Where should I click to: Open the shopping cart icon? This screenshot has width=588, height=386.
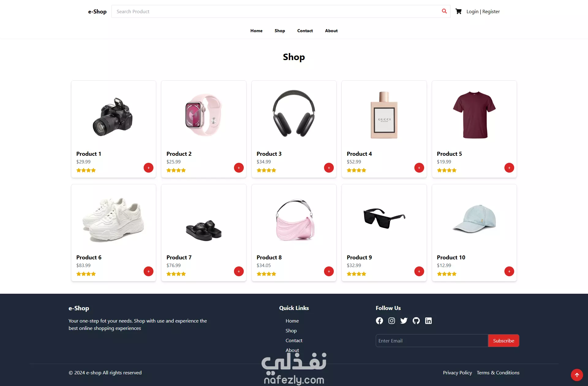point(458,11)
